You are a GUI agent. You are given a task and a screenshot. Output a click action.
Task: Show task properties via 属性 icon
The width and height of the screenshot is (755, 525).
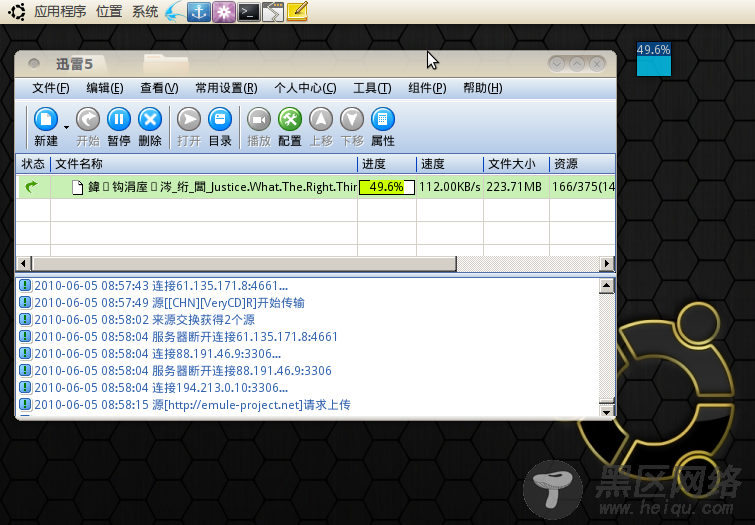pos(383,119)
